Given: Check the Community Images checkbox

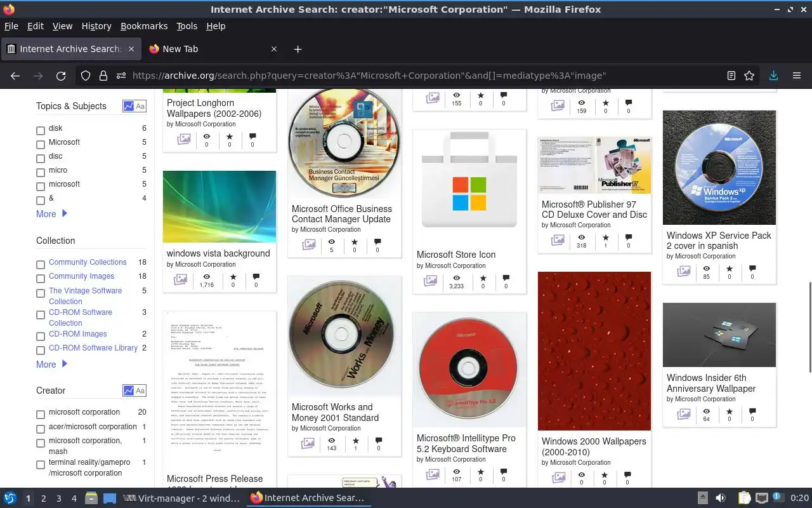Looking at the screenshot, I should 41,279.
